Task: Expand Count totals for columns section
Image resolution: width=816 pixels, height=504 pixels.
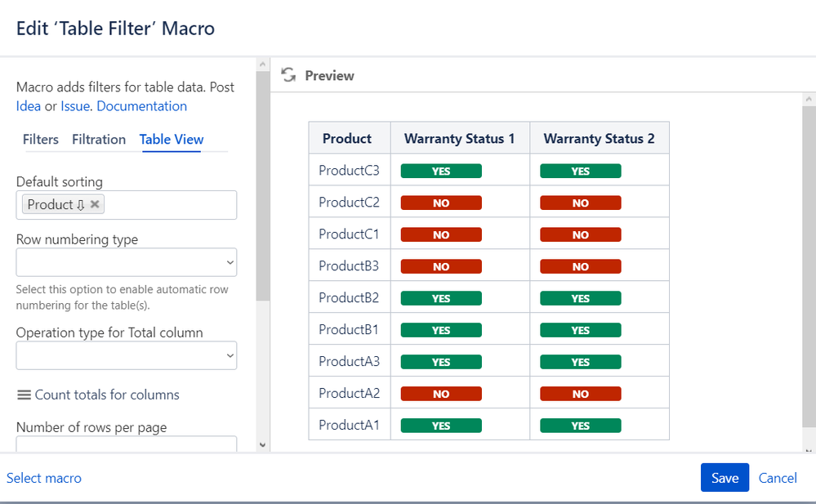Action: (x=107, y=395)
